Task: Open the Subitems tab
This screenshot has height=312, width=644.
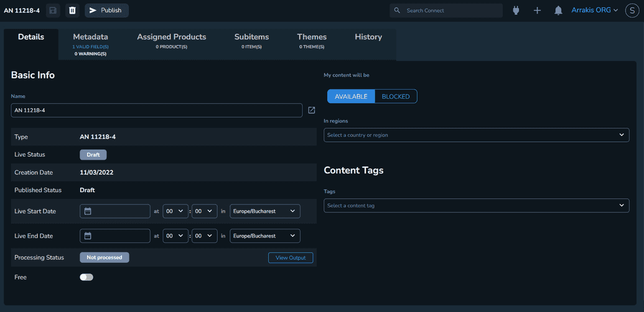Action: [x=252, y=41]
